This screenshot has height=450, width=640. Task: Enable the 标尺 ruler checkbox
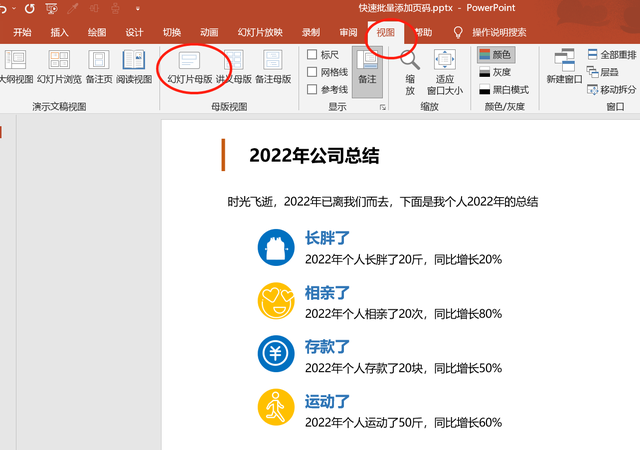pyautogui.click(x=312, y=54)
